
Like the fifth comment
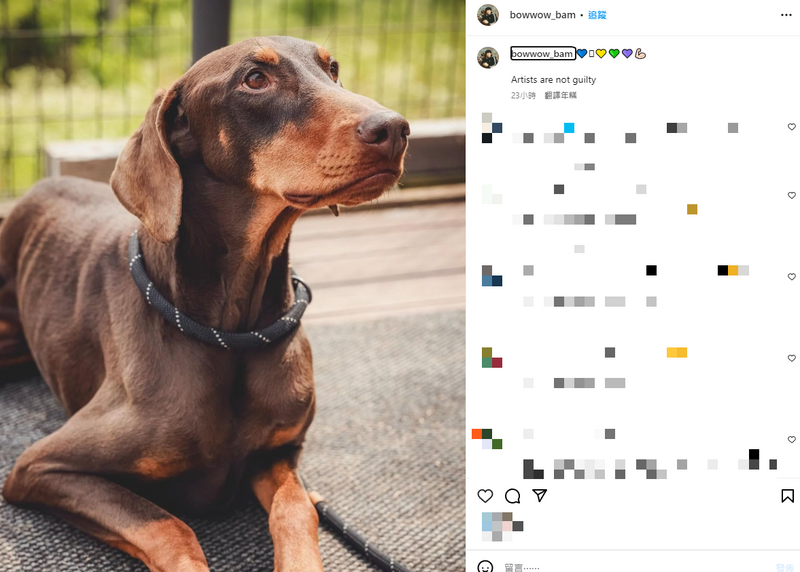coord(791,439)
